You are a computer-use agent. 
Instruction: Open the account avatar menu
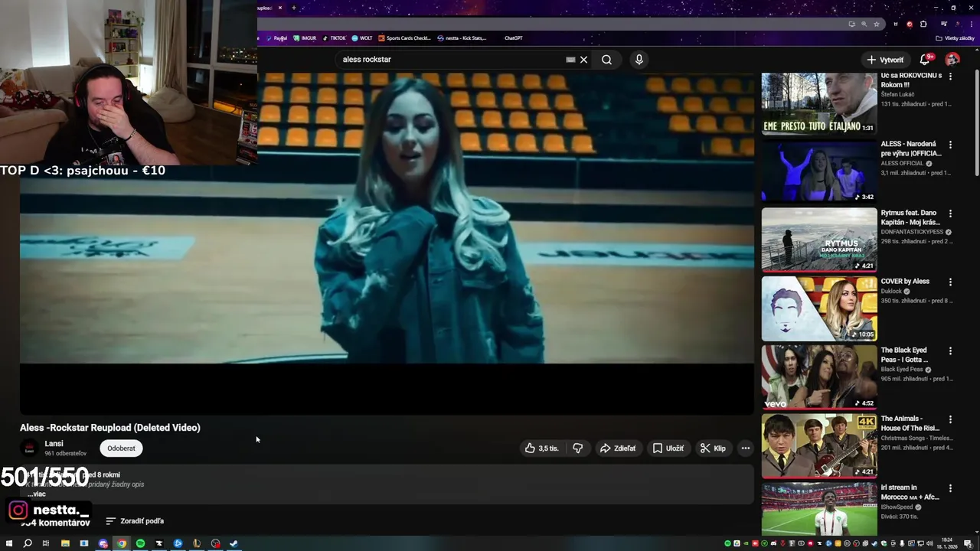[952, 60]
